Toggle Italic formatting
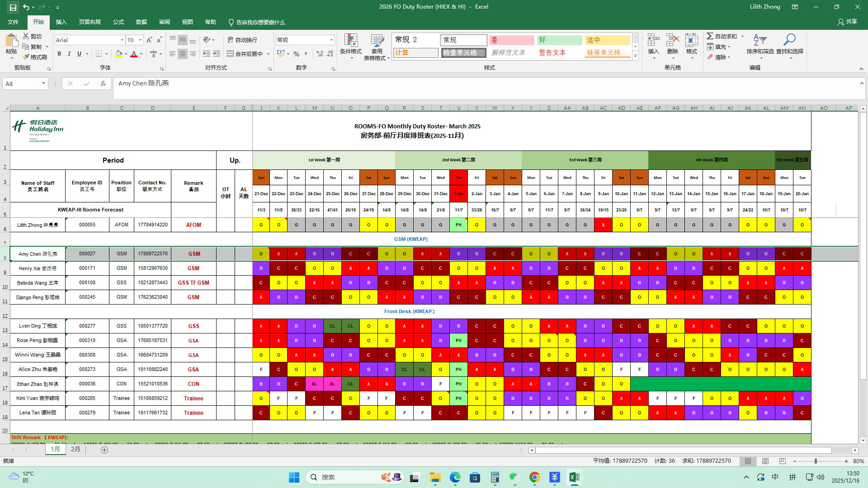Screen dimensions: 868x488 pyautogui.click(x=69, y=54)
